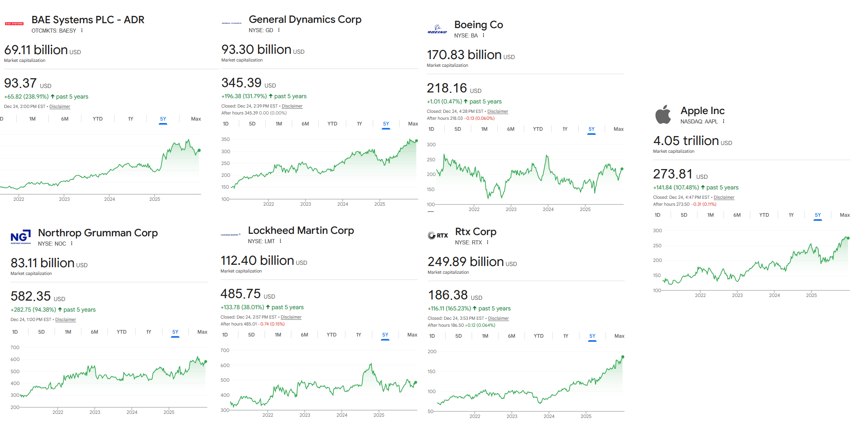Choose YTD on the Boeing chart
Image resolution: width=868 pixels, height=431 pixels.
(x=538, y=129)
